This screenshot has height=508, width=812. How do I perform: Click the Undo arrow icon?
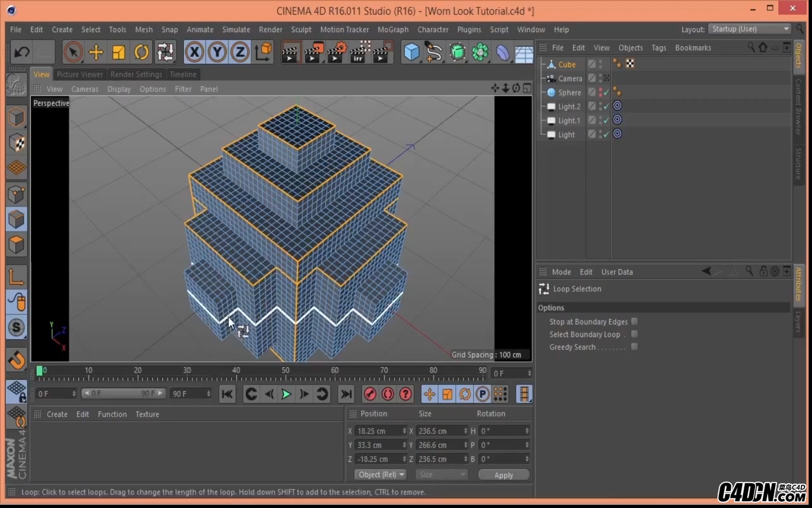point(21,52)
